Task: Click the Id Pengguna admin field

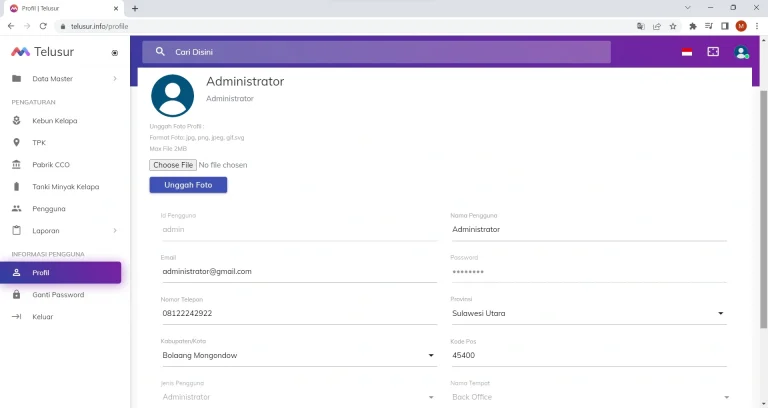Action: point(299,230)
